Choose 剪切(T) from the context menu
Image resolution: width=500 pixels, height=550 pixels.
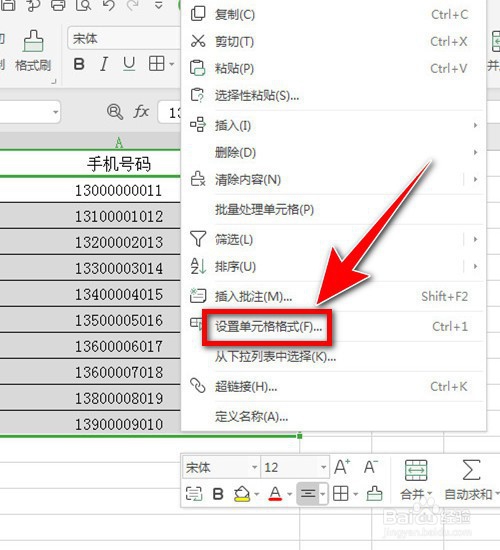(333, 41)
